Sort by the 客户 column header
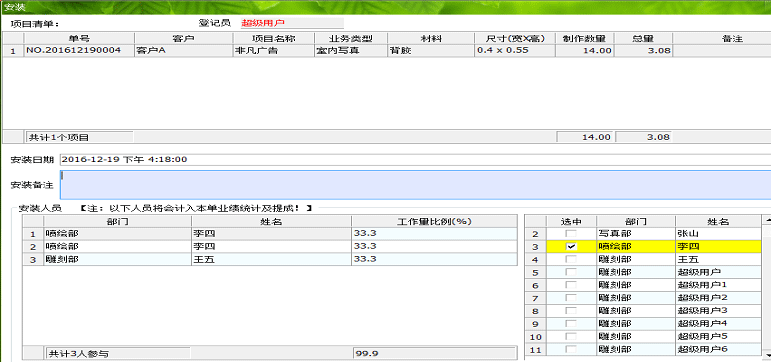Image resolution: width=771 pixels, height=362 pixels. coord(183,38)
